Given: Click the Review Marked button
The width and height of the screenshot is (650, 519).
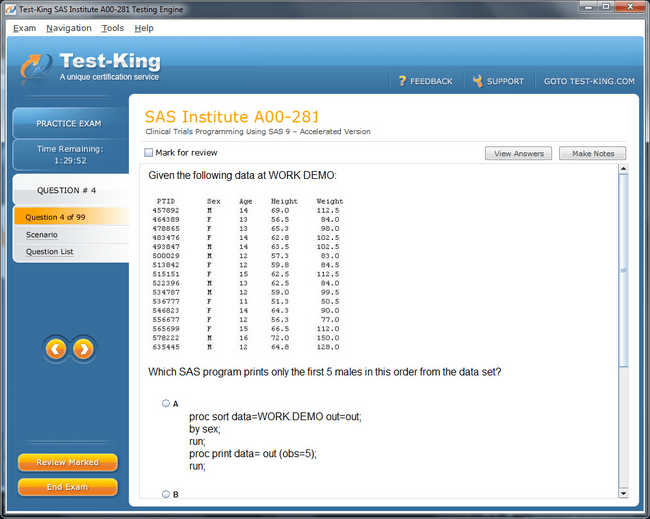Looking at the screenshot, I should (x=68, y=462).
